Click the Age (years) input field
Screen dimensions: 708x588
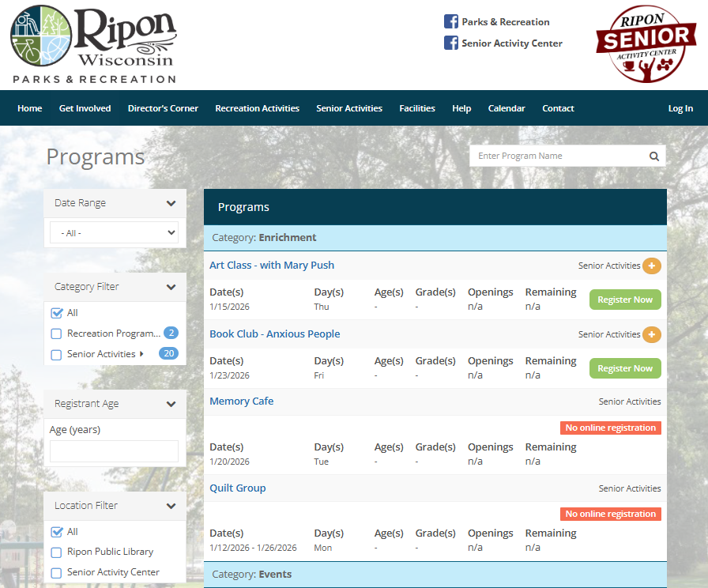pyautogui.click(x=115, y=451)
